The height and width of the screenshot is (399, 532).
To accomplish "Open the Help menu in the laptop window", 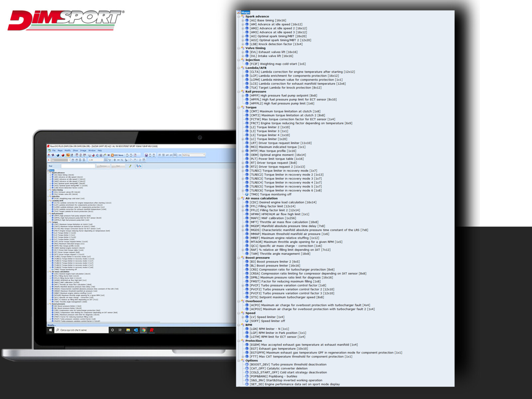I will tap(100, 151).
